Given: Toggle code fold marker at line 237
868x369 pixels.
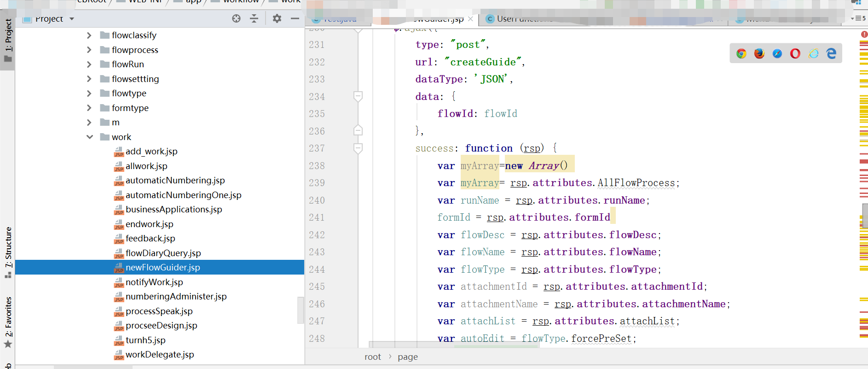Looking at the screenshot, I should tap(358, 148).
